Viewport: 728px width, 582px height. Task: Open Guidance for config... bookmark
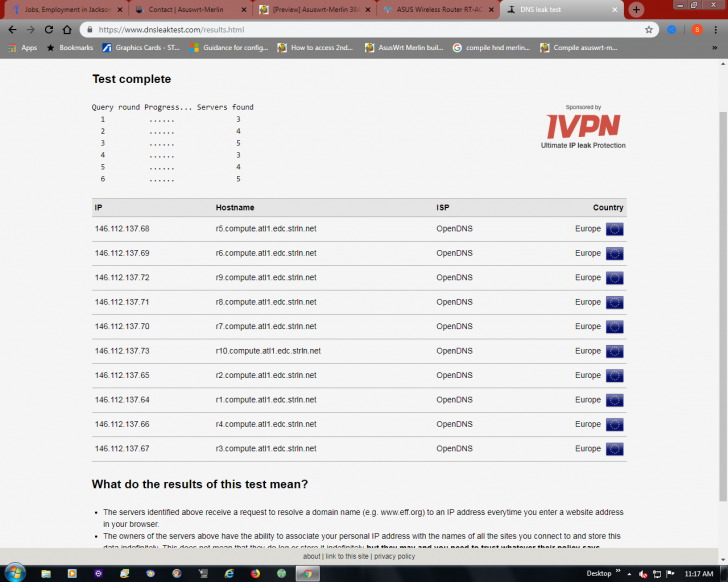(x=229, y=48)
